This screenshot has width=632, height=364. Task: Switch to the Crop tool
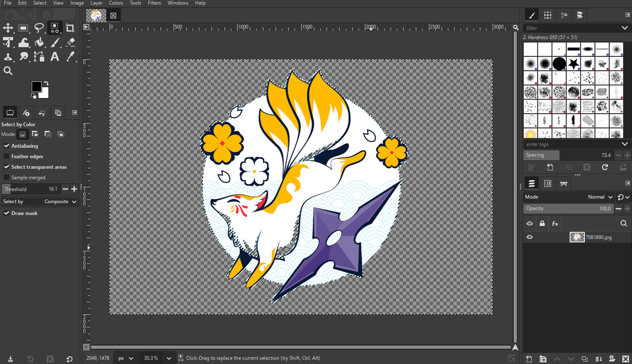[70, 28]
